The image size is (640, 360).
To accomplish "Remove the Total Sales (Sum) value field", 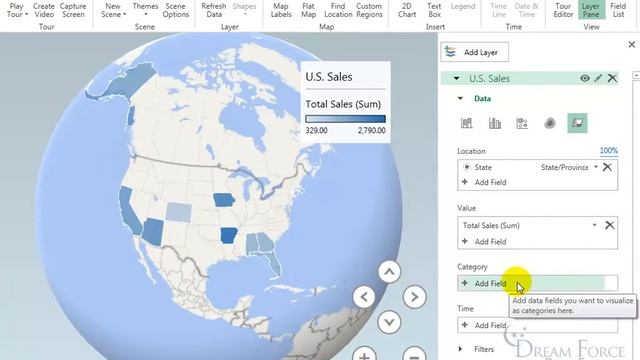I will (609, 225).
